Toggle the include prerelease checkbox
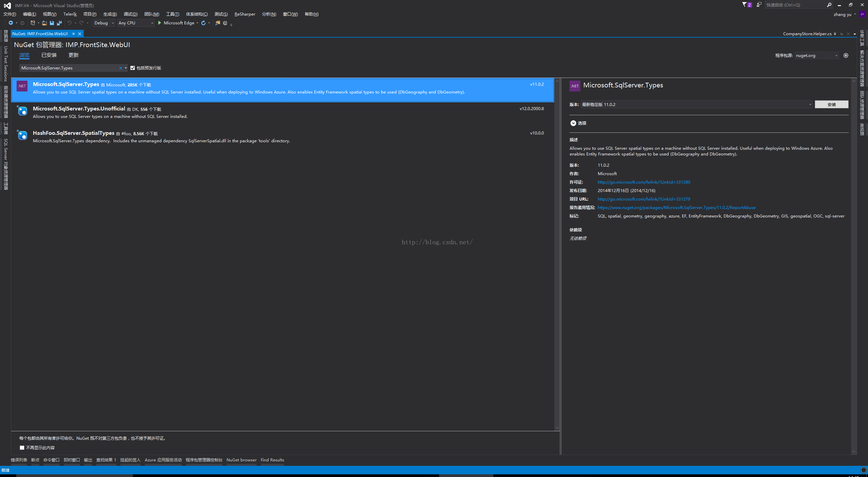Image resolution: width=868 pixels, height=477 pixels. click(133, 68)
